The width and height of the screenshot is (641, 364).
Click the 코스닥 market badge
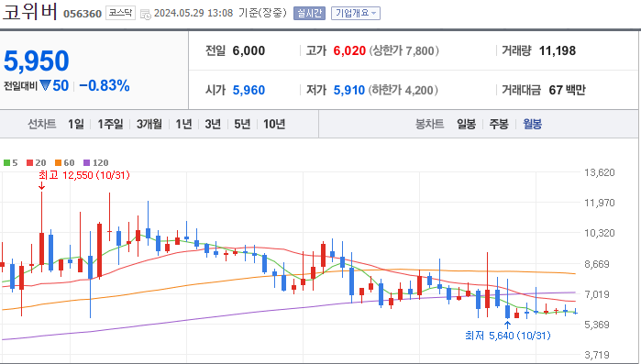pyautogui.click(x=120, y=13)
